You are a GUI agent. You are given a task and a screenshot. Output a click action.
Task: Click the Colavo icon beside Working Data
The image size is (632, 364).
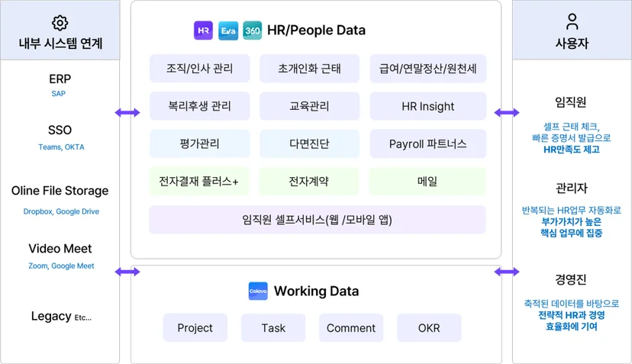(258, 291)
